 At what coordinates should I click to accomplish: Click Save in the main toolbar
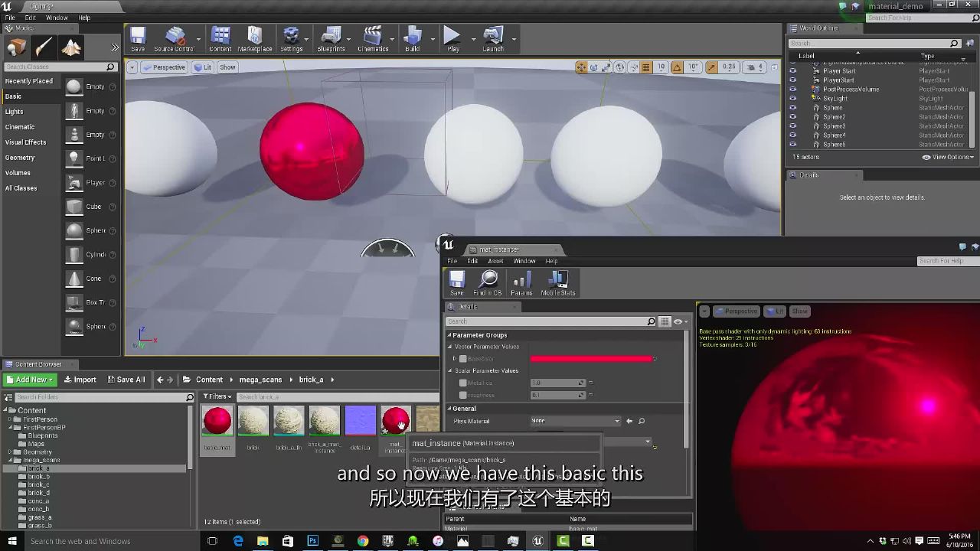click(138, 39)
